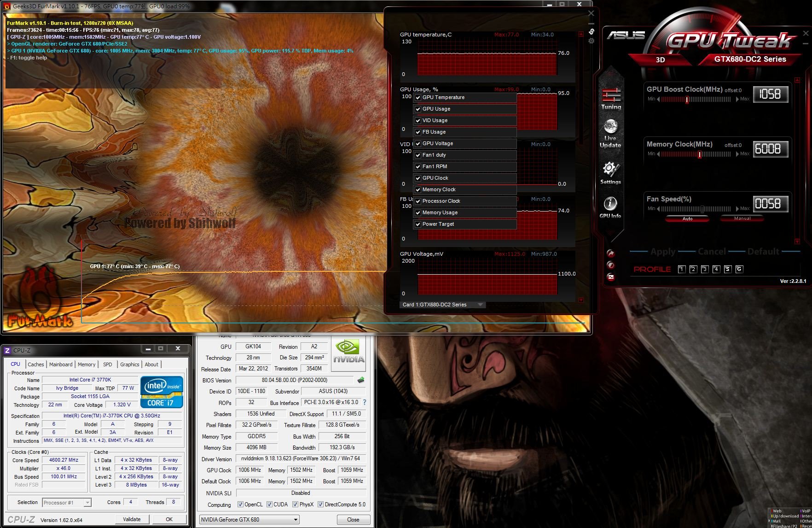Viewport: 812px width, 528px height.
Task: Toggle the PhysX checkbox in GPU-Z
Action: coord(296,505)
